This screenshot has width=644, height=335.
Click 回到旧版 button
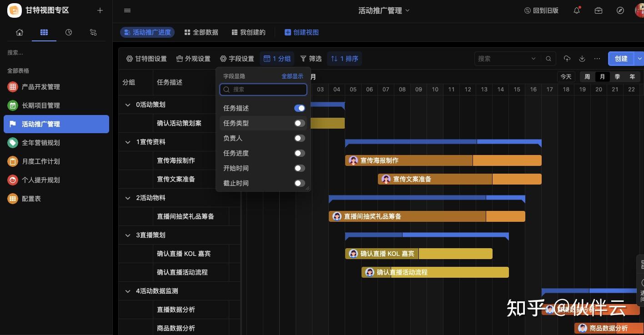click(541, 10)
